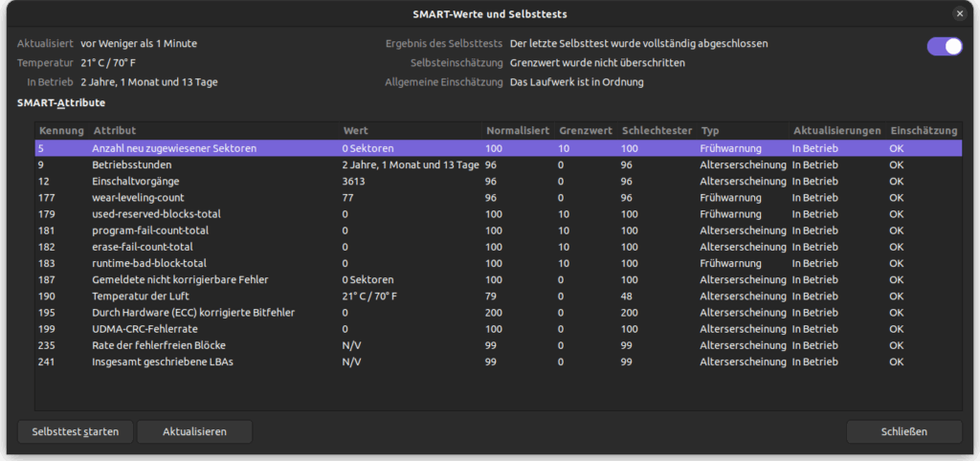Sort table by Attribut column header
980x461 pixels.
pos(115,130)
